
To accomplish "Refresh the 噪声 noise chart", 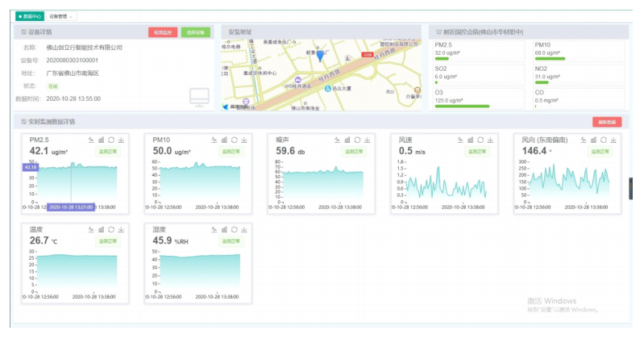I will (357, 140).
